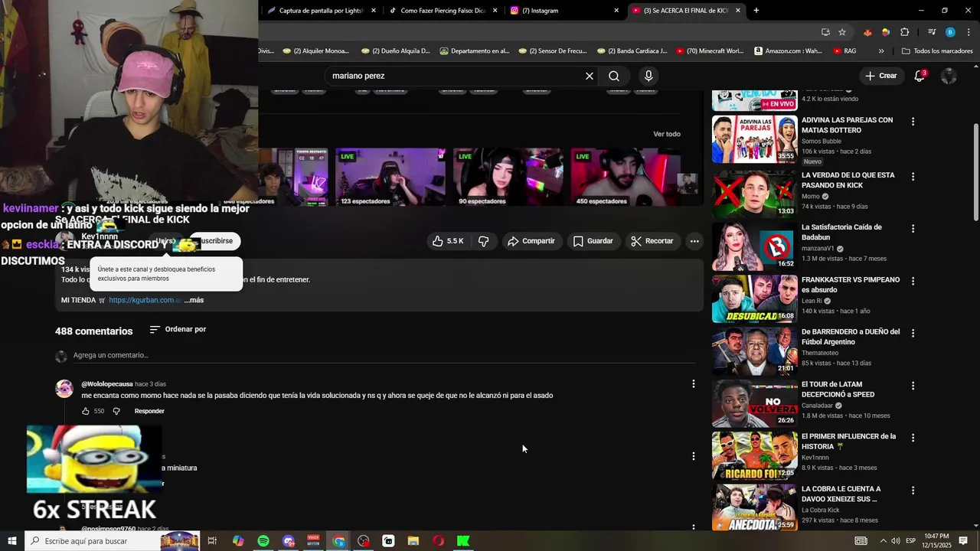The image size is (980, 551).
Task: Click the Windows taskbar search box
Action: point(112,541)
